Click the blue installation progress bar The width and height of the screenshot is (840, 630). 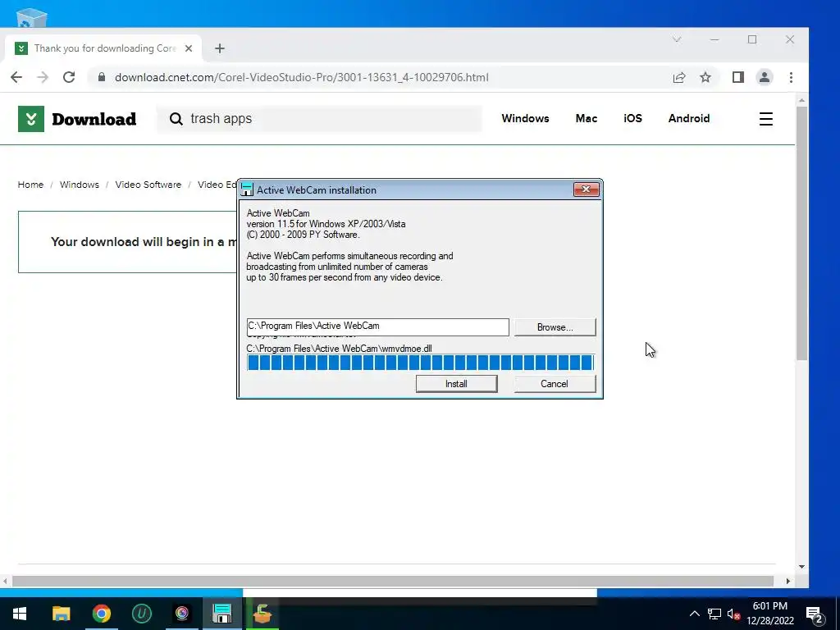click(x=420, y=363)
